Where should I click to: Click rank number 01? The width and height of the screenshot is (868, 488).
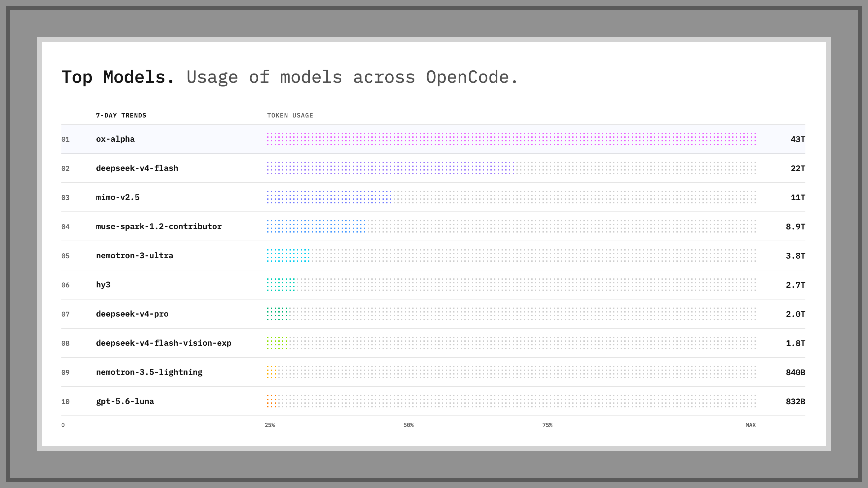pyautogui.click(x=65, y=139)
